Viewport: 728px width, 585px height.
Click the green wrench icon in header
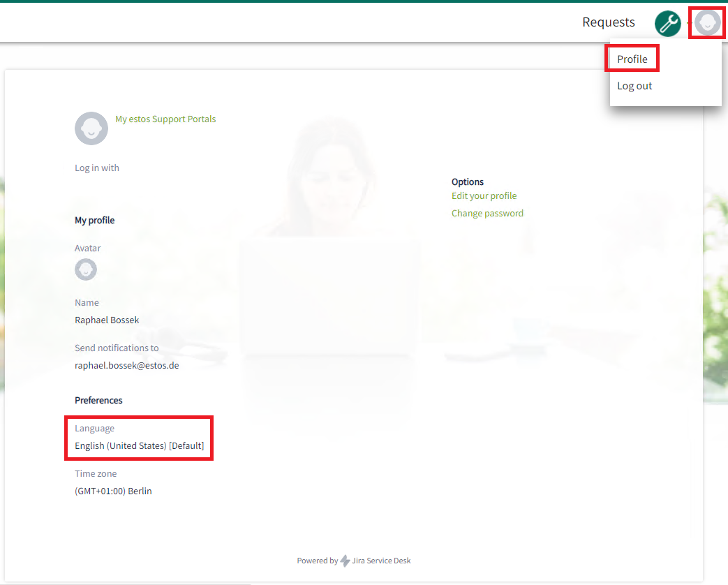tap(667, 24)
